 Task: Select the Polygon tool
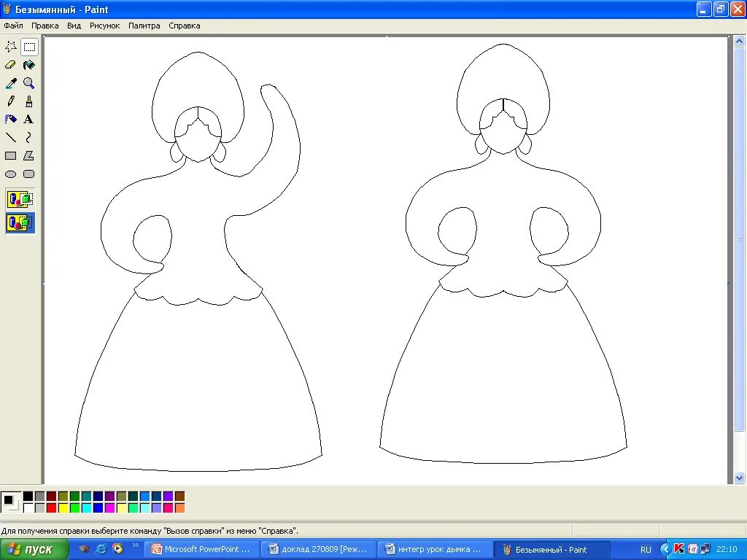click(29, 156)
